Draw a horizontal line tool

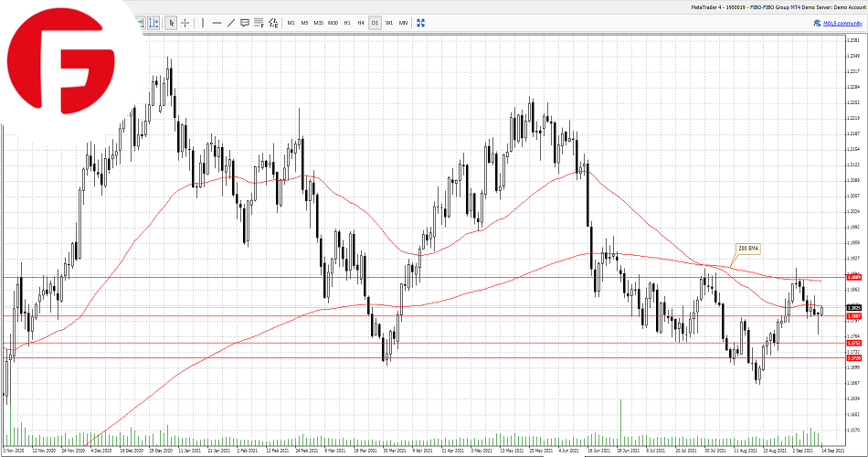pos(217,23)
